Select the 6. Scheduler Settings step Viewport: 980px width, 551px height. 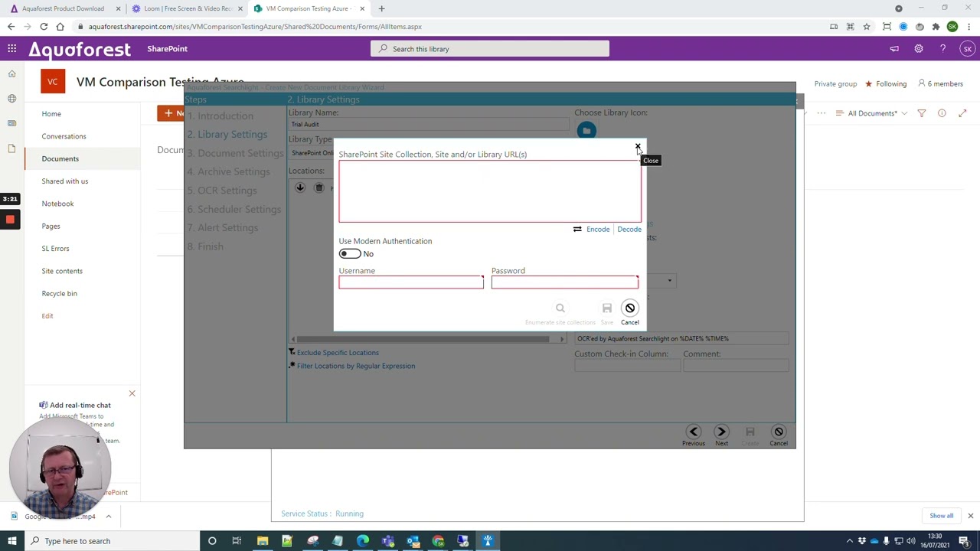coord(234,209)
